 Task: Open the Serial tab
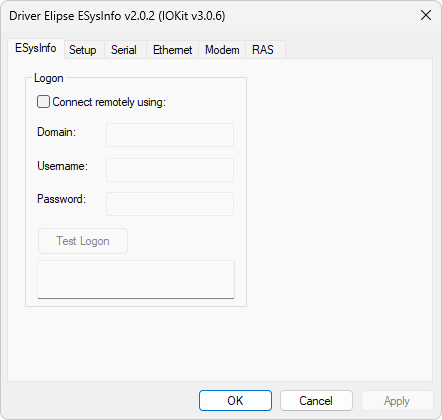pos(124,50)
